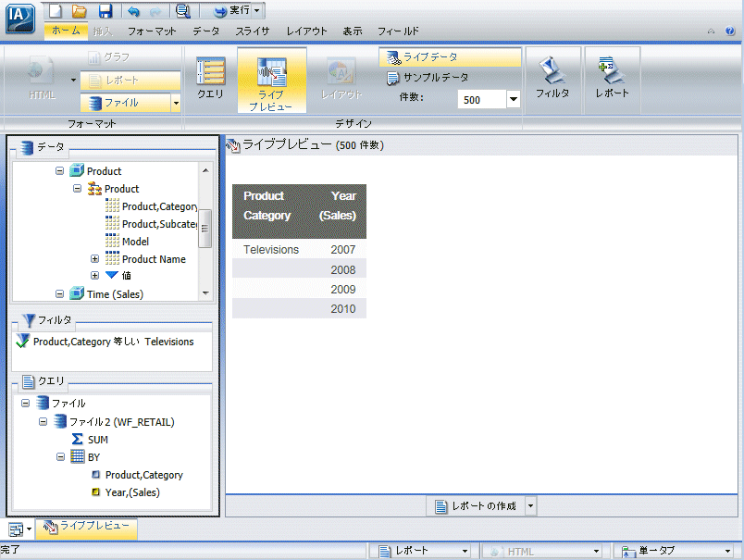Toggle the ライブプレビュー design view
This screenshot has width=744, height=560.
coord(271,81)
